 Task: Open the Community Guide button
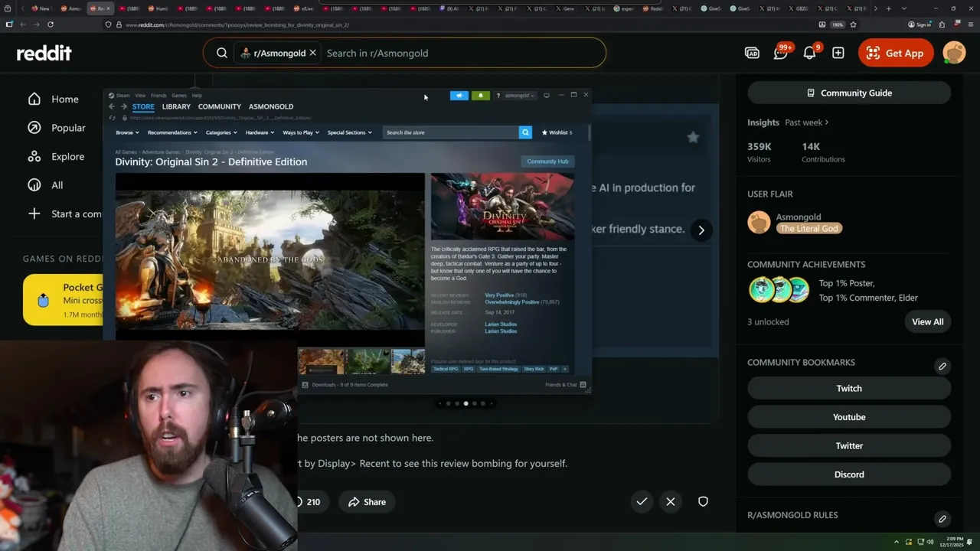click(849, 93)
